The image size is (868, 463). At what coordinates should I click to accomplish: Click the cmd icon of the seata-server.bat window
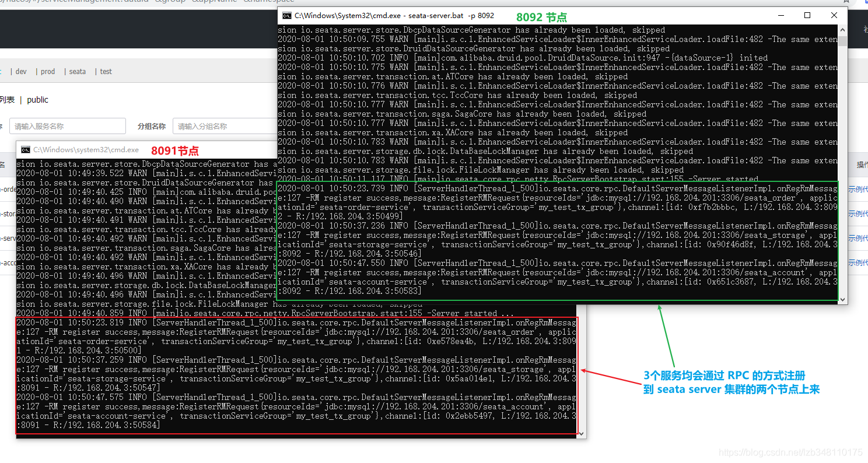[286, 16]
